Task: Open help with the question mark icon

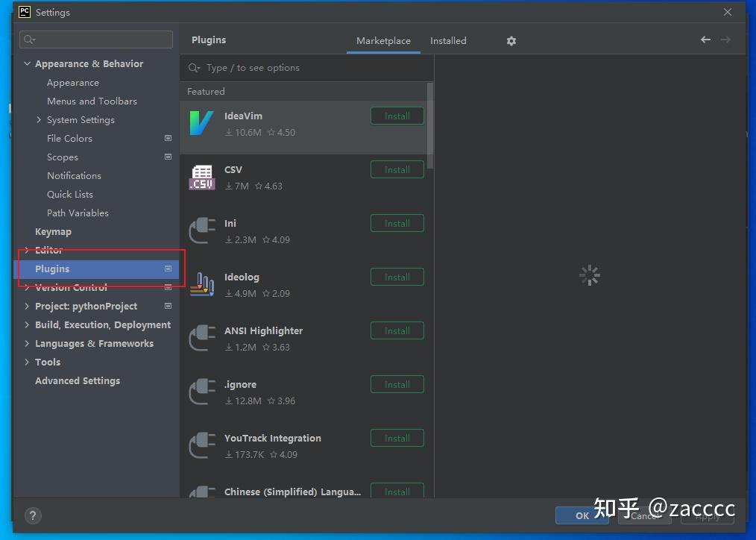Action: [x=32, y=515]
